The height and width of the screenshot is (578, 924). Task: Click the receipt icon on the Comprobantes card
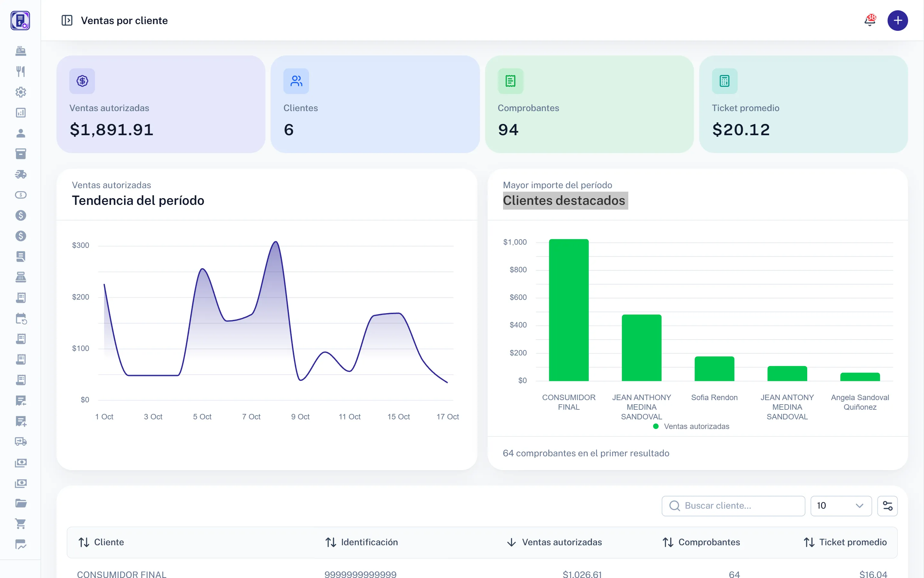coord(510,81)
